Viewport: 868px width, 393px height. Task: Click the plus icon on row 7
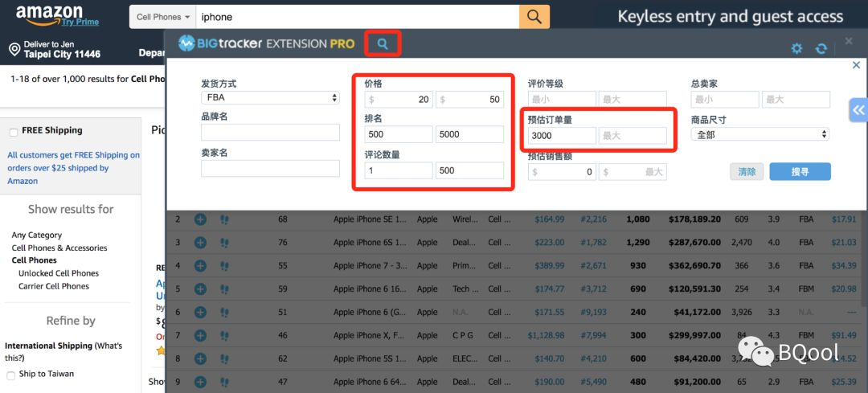click(200, 335)
